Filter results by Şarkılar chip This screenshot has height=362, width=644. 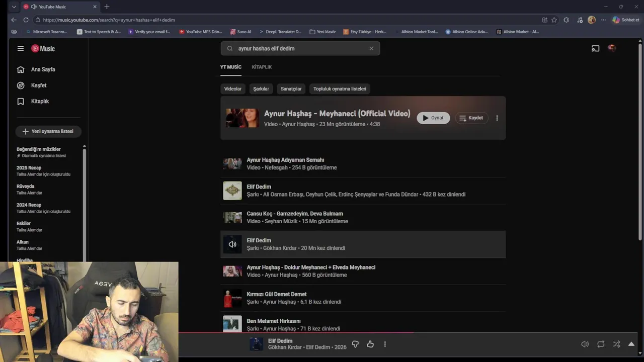click(x=261, y=88)
